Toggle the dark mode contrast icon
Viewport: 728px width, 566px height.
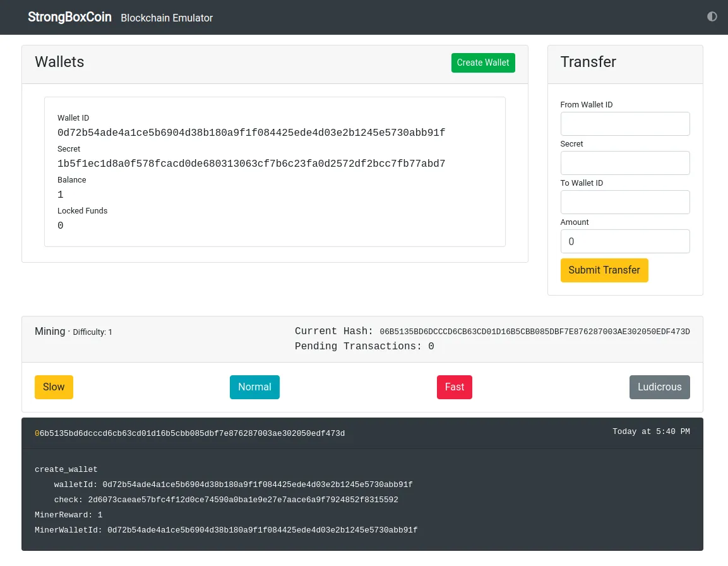coord(712,16)
